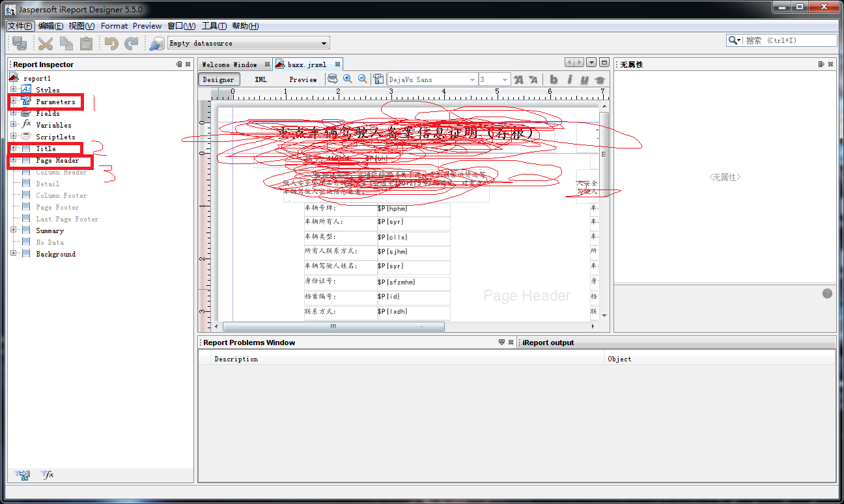The width and height of the screenshot is (844, 504).
Task: Expand the Background tree node
Action: coord(14,253)
